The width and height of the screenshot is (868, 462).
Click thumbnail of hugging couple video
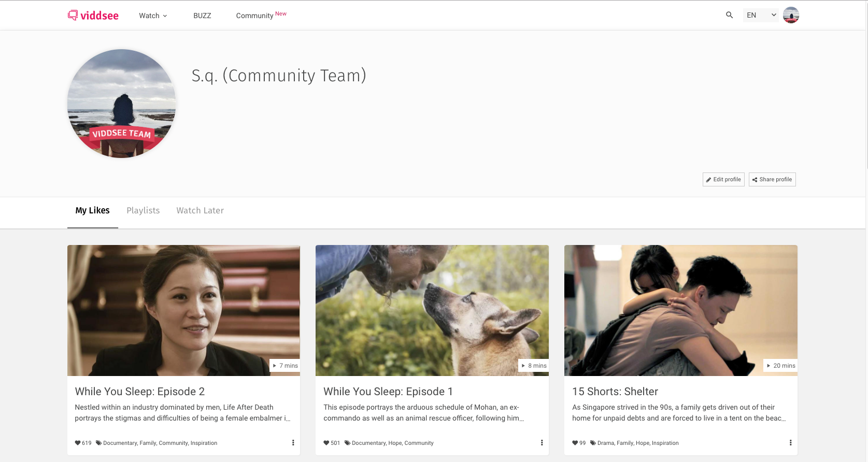(x=681, y=310)
